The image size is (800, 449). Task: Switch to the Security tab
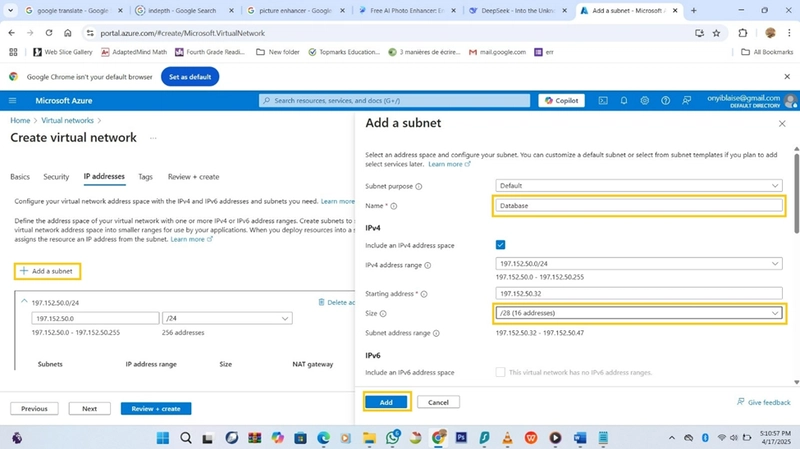(56, 177)
